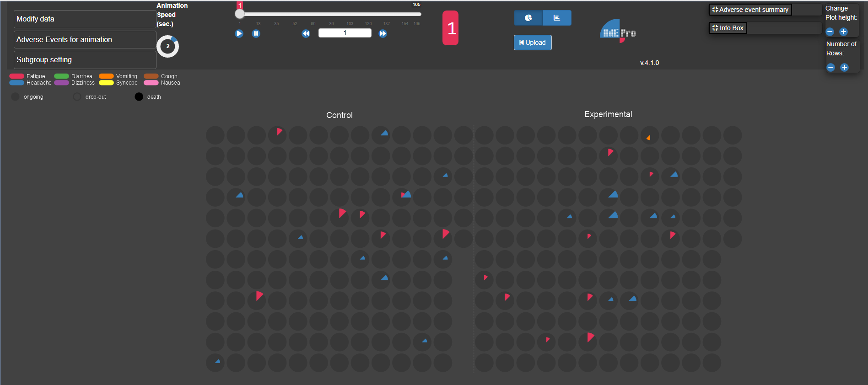Viewport: 868px width, 385px height.
Task: Select the Syncope legend swatch
Action: (106, 83)
